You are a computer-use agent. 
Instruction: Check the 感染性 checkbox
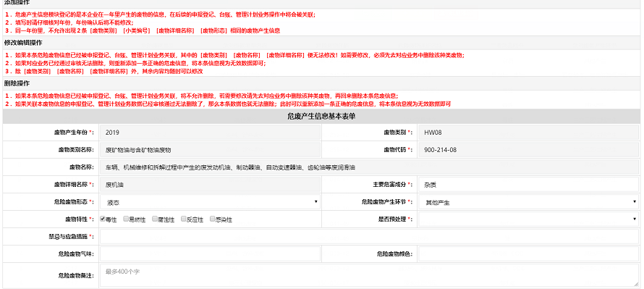point(212,219)
